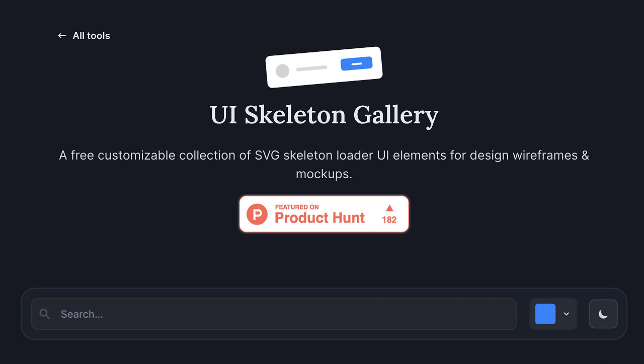The height and width of the screenshot is (364, 644).
Task: Click the magnifying glass search icon
Action: [x=44, y=314]
